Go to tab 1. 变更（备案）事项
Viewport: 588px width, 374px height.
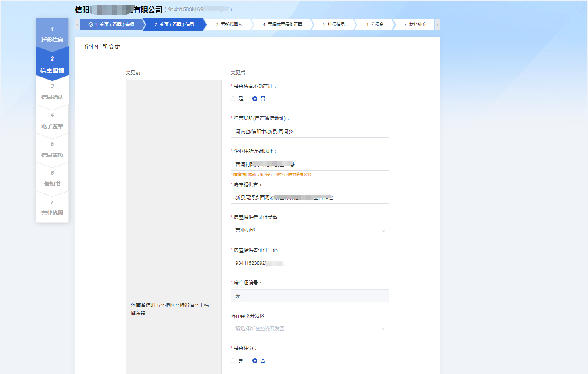click(111, 25)
